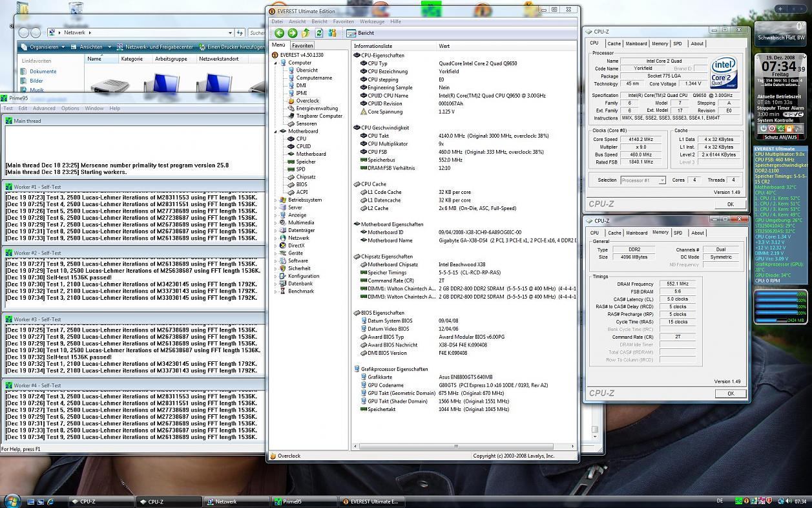Screen dimensions: 812x508
Task: Click the green Forward arrow in EVEREST toolbar
Action: 293,33
